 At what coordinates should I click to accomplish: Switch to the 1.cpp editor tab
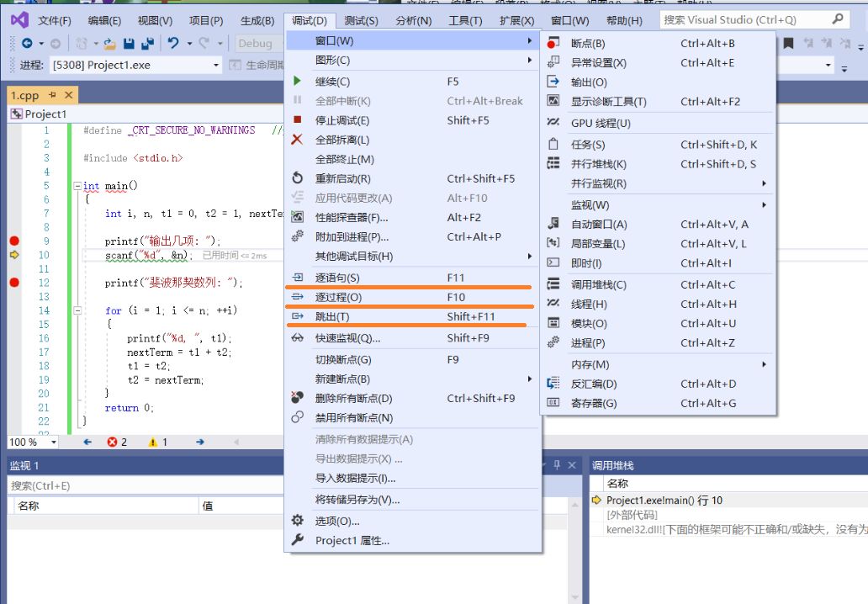tap(25, 96)
